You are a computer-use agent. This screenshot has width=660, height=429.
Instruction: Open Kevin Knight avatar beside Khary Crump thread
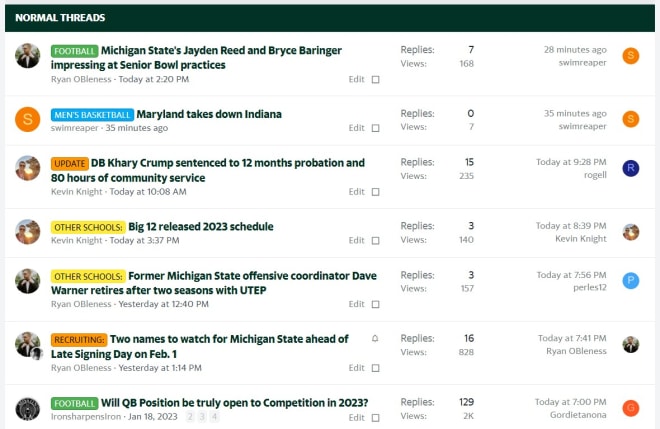click(28, 168)
